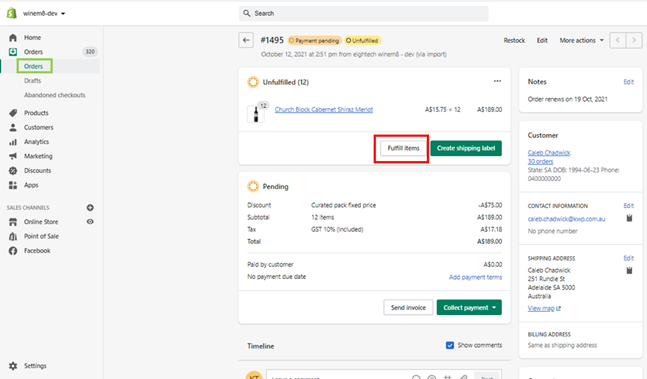Click the Orders count badge 320
This screenshot has width=647, height=379.
(x=90, y=52)
